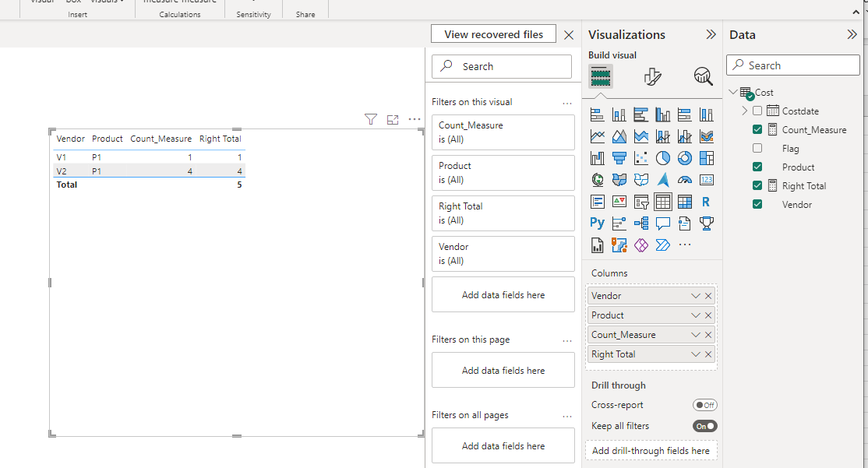Pick the KPI visual icon
The height and width of the screenshot is (468, 868).
click(619, 202)
